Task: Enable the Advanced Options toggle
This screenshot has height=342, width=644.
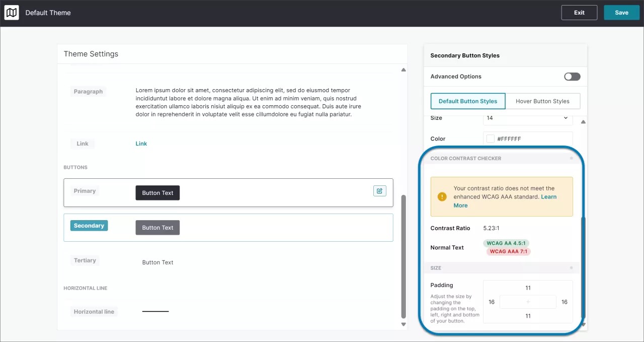Action: [x=572, y=77]
